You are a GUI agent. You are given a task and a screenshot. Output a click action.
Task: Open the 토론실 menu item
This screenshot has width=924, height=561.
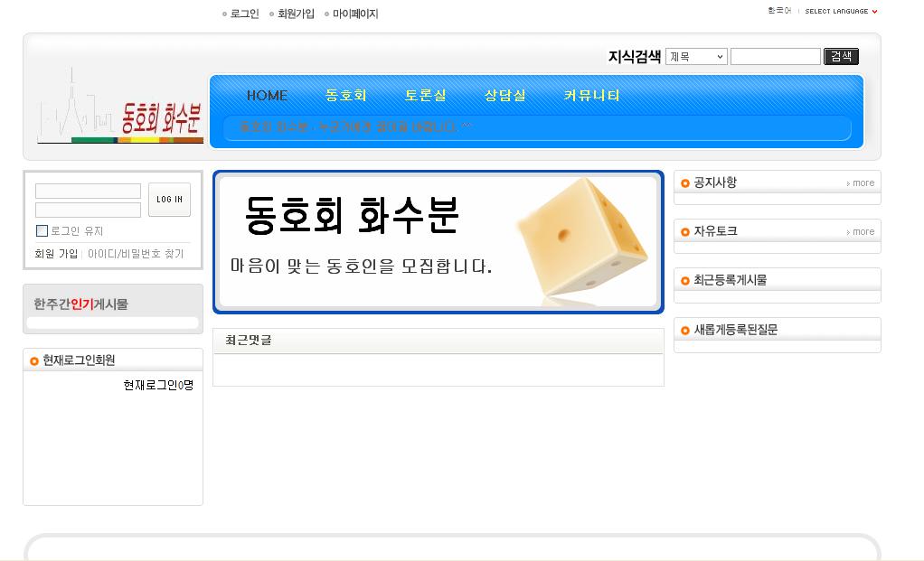(426, 96)
